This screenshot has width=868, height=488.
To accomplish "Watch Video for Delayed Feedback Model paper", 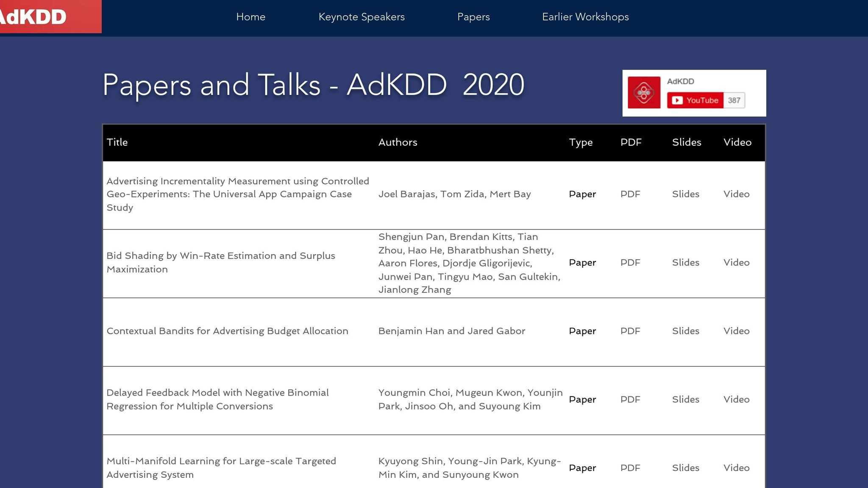I will (x=737, y=399).
